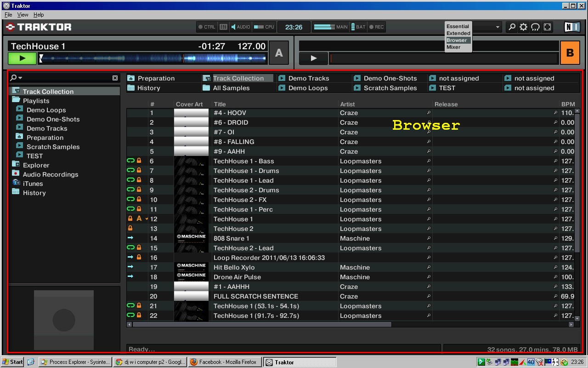This screenshot has width=588, height=368.
Task: Toggle the lock on TechHouse 1 - Drums
Action: click(x=139, y=171)
